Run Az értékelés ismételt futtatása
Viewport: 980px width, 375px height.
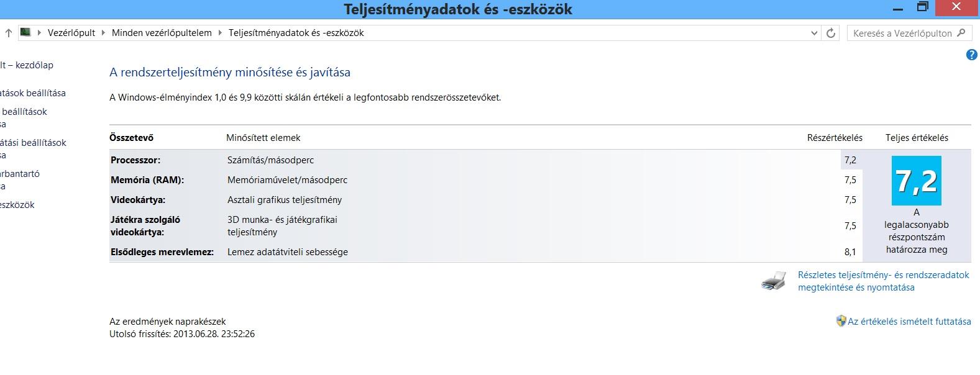click(909, 322)
